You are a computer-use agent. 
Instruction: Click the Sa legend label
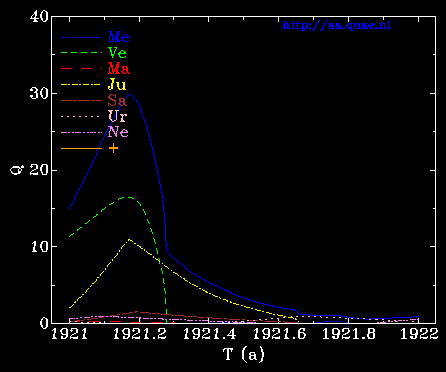pyautogui.click(x=117, y=100)
